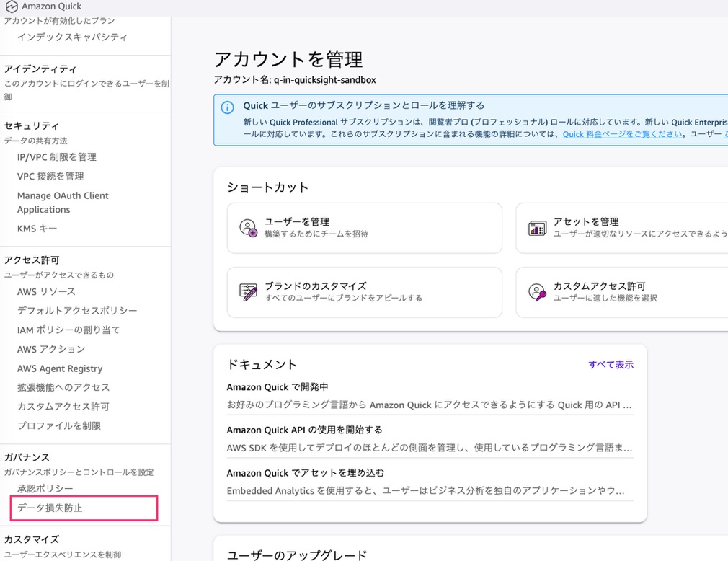Click the ショートカット heading
This screenshot has height=561, width=728.
click(x=268, y=187)
